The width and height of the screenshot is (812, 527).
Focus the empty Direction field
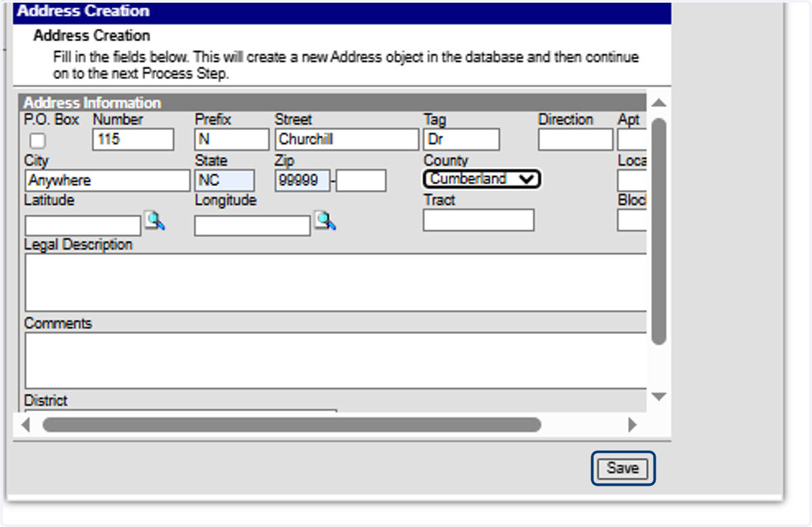coord(575,140)
